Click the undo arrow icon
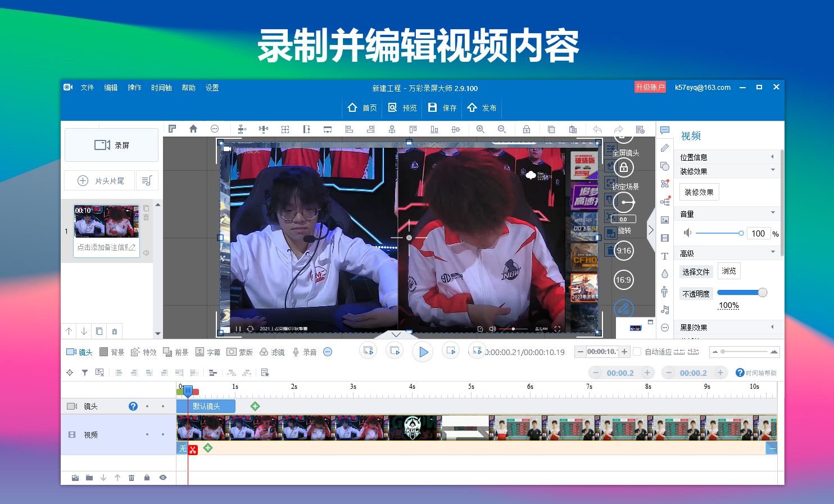Screen dimensions: 834x504 pyautogui.click(x=597, y=129)
